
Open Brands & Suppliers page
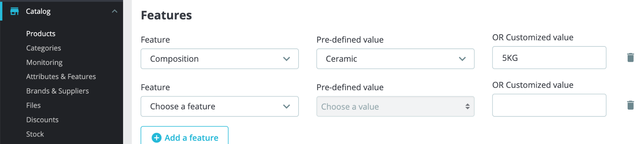[x=57, y=91]
